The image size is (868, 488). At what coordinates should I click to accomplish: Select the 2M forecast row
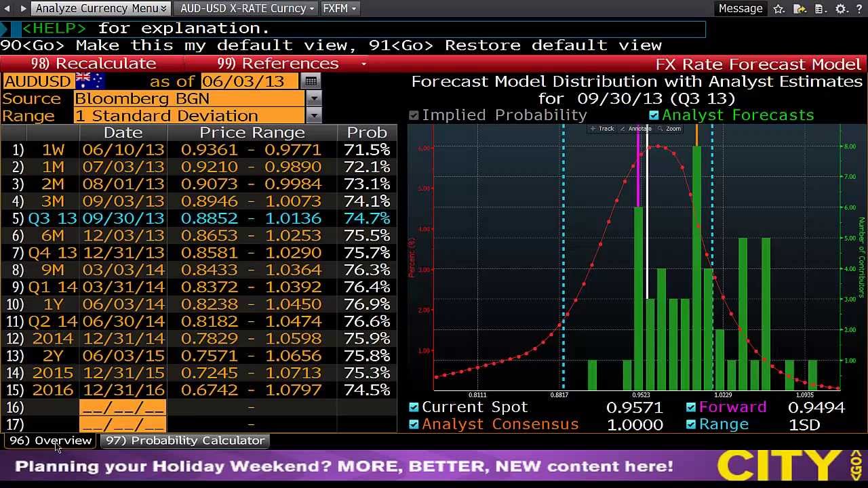pyautogui.click(x=199, y=184)
